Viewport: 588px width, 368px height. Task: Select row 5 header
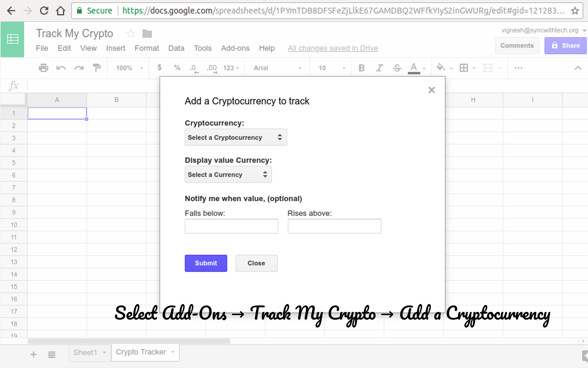[14, 163]
